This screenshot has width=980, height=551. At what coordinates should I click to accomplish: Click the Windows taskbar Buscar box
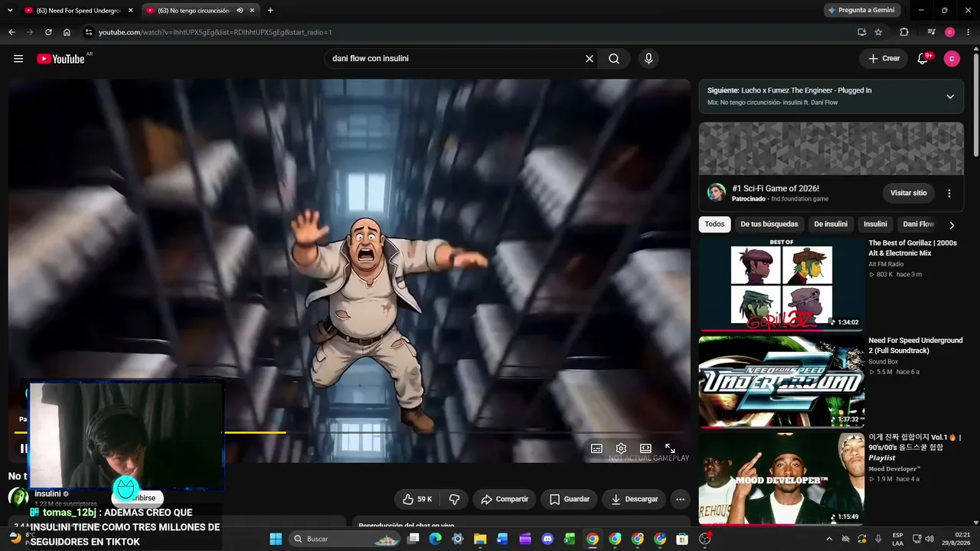346,539
